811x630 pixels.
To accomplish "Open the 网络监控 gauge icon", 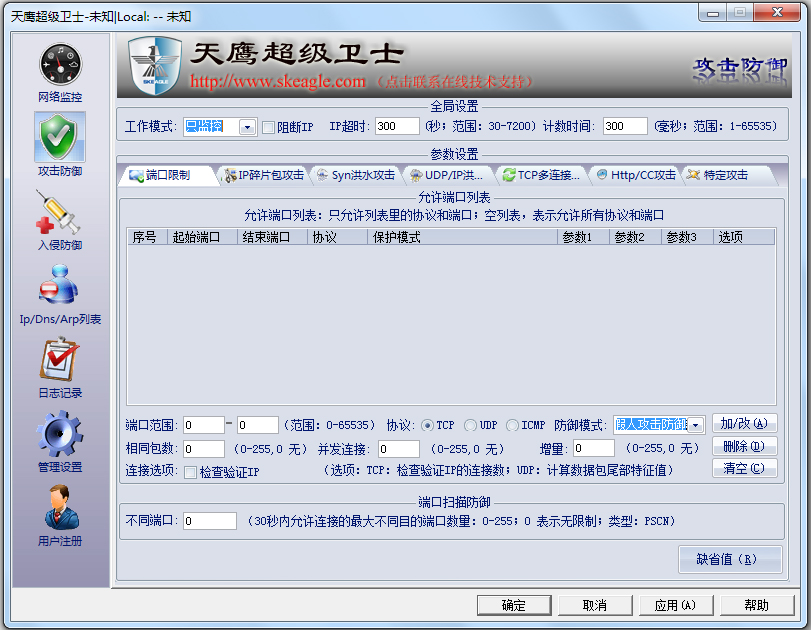I will 61,65.
